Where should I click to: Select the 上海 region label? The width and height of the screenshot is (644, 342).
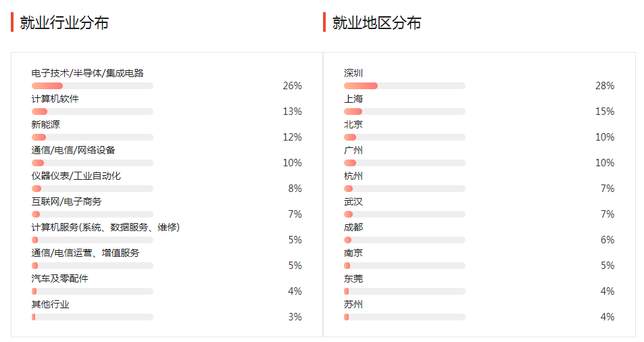tap(353, 99)
